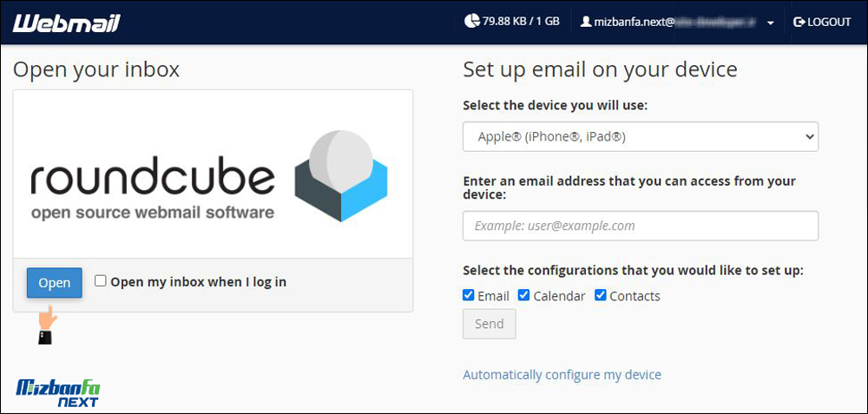Open the account dropdown arrow
This screenshot has width=868, height=414.
[x=770, y=23]
